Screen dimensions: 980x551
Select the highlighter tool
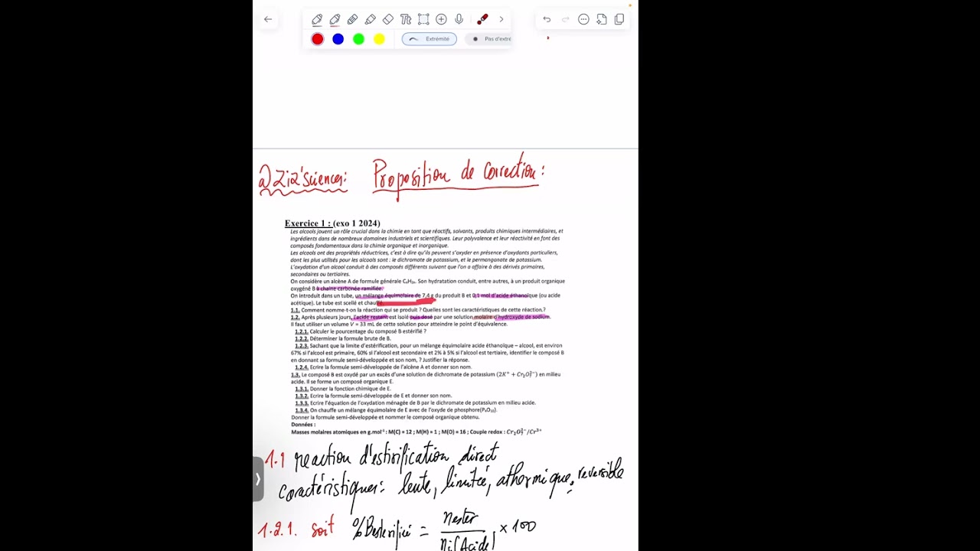point(370,19)
